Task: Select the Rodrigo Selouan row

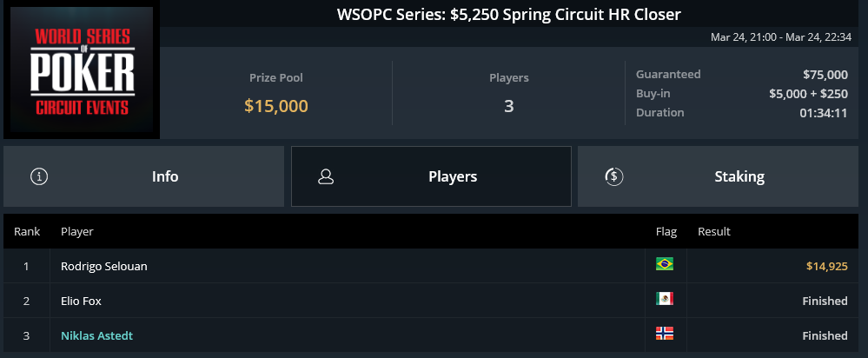Action: (x=431, y=266)
